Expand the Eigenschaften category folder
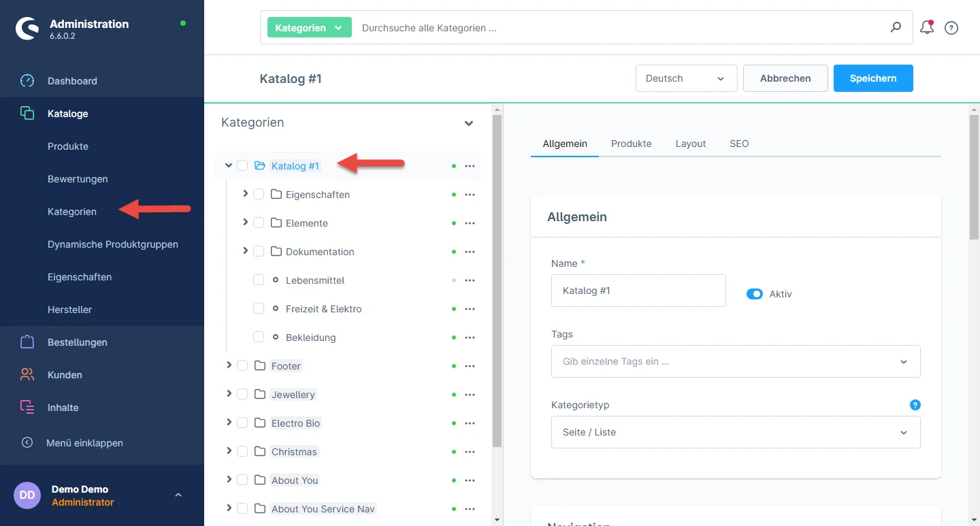This screenshot has height=526, width=980. (245, 194)
